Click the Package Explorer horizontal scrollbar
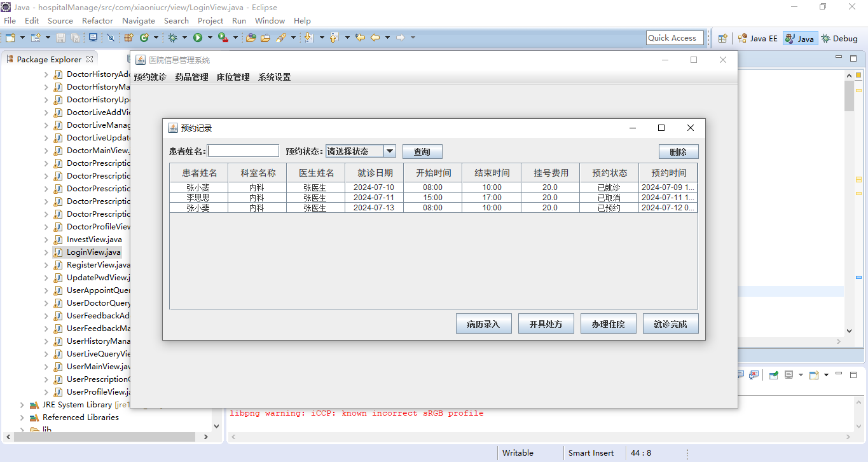The width and height of the screenshot is (868, 462). point(105,437)
